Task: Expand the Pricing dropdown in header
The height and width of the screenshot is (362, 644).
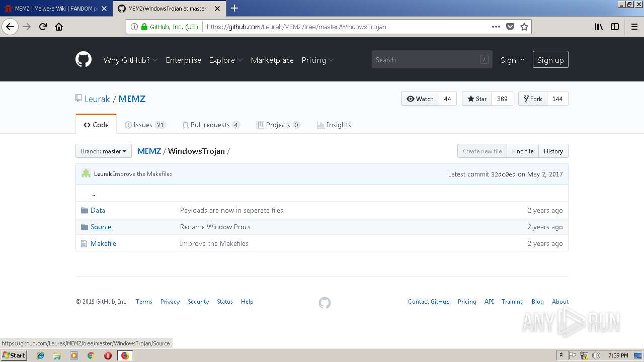Action: coord(317,60)
